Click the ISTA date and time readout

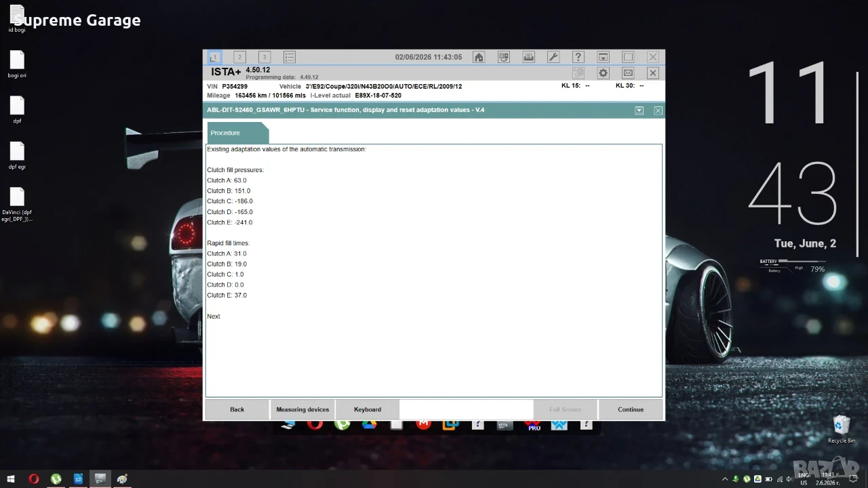[429, 57]
